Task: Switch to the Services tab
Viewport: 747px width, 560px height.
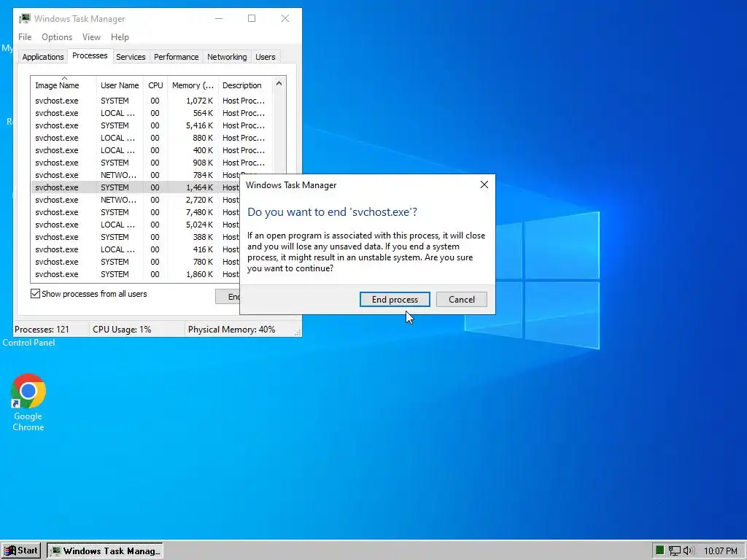Action: tap(131, 57)
